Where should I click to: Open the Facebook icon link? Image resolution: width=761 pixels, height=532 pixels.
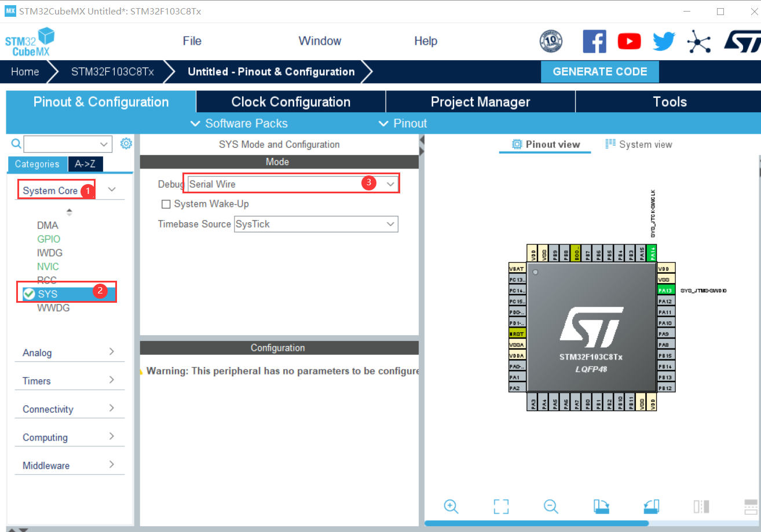[x=595, y=41]
